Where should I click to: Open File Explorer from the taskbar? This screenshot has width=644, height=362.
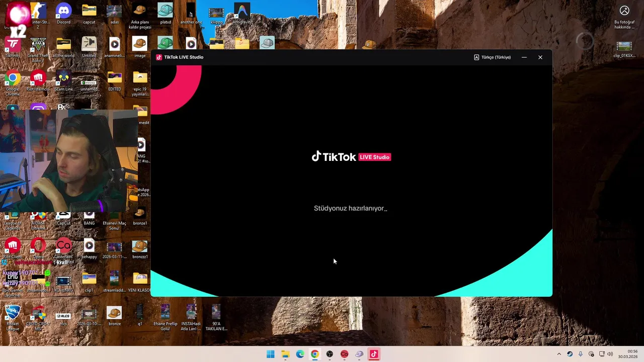pos(285,354)
